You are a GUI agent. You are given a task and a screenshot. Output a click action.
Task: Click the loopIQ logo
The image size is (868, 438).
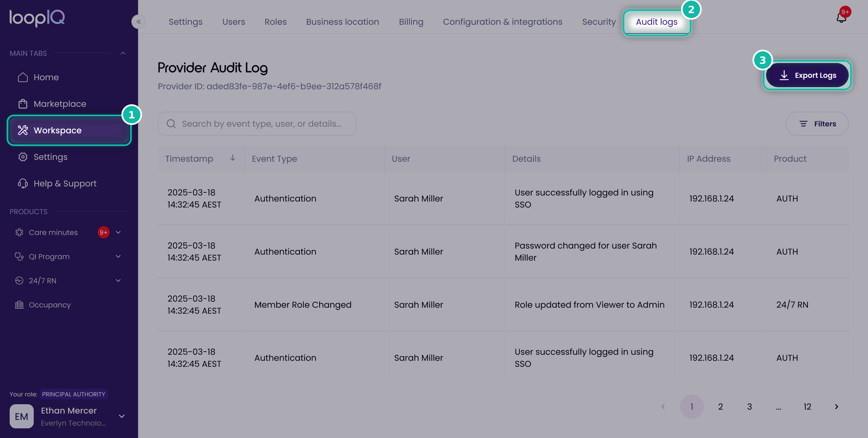pyautogui.click(x=37, y=18)
